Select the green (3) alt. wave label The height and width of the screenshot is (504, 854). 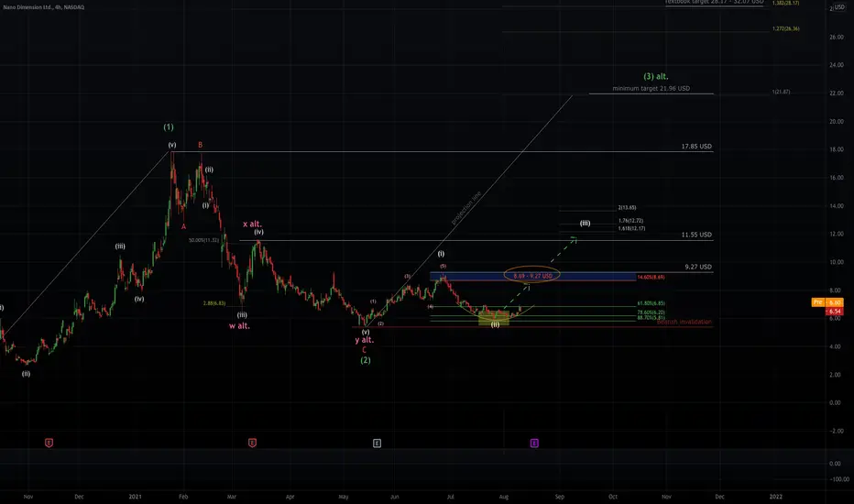[x=656, y=77]
